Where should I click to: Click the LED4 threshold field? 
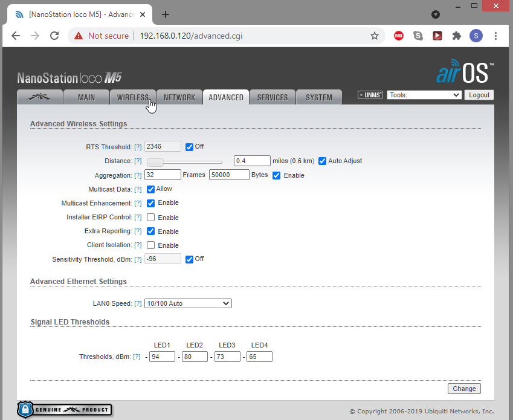pos(259,357)
